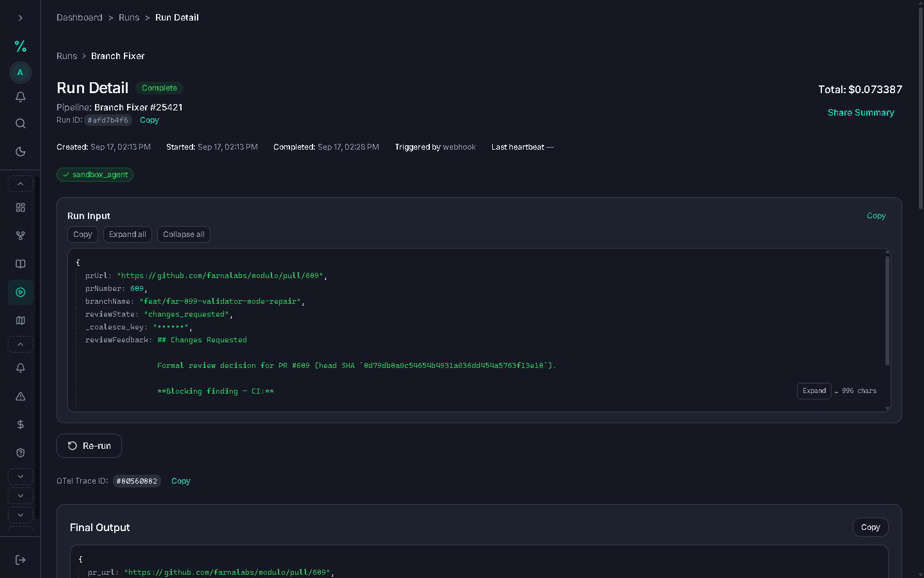Click Expand all in Run Input
Viewport: 924px width, 578px height.
128,234
